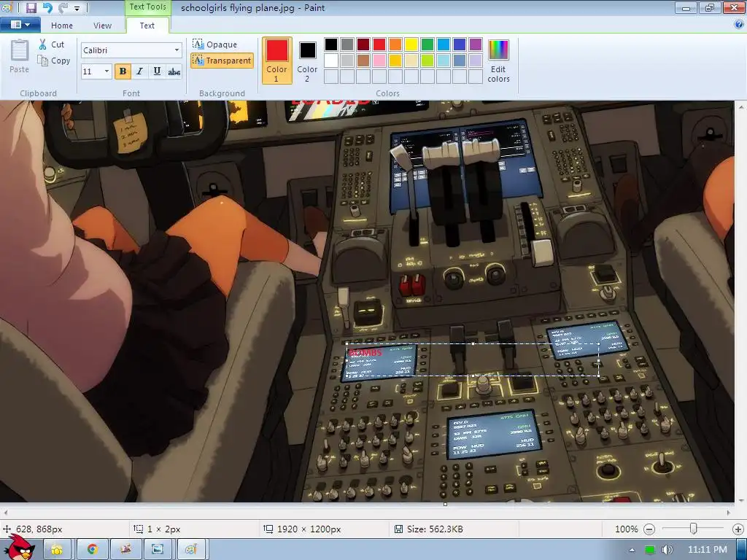The height and width of the screenshot is (560, 747).
Task: Click the Paste clipboard button
Action: [20, 57]
